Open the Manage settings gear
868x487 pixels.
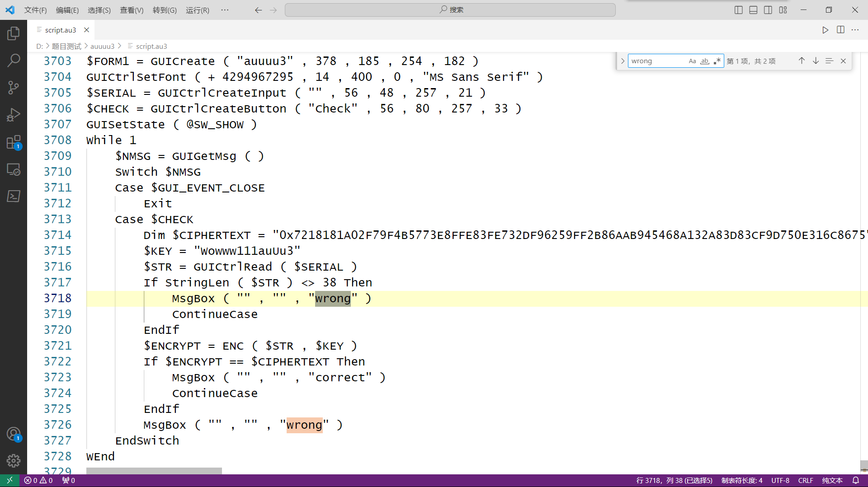[14, 460]
